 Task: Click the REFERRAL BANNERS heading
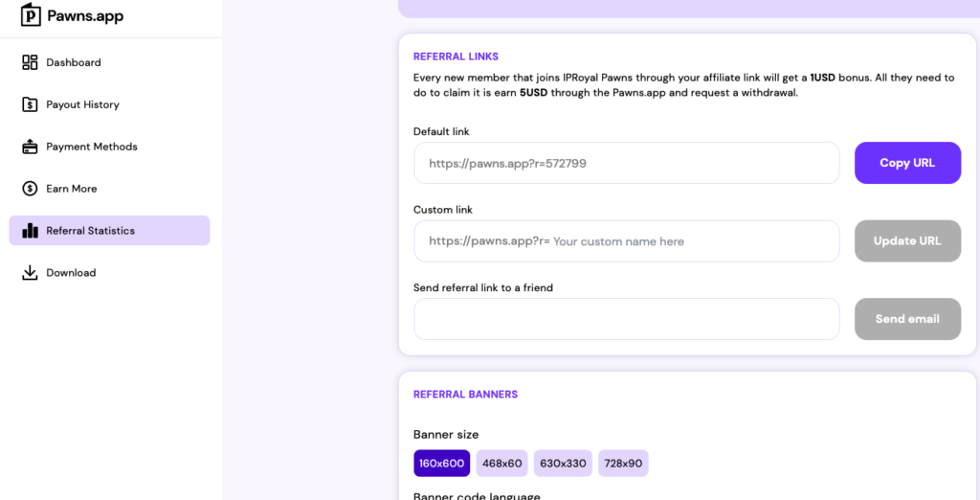466,395
